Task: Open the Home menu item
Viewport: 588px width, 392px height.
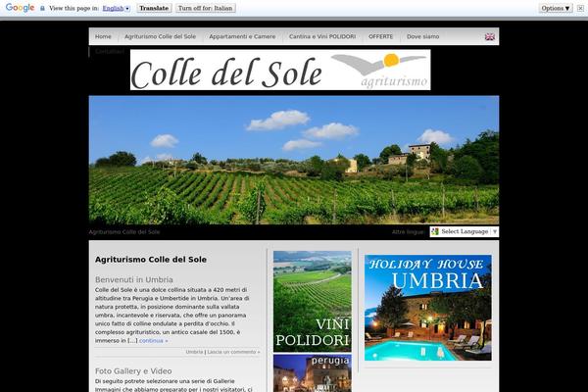Action: (x=103, y=36)
